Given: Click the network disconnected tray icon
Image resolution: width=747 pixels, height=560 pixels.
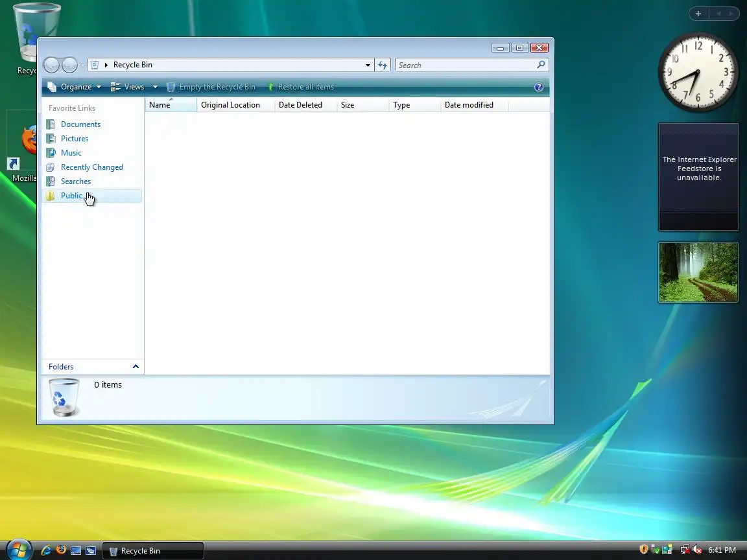Looking at the screenshot, I should (685, 550).
